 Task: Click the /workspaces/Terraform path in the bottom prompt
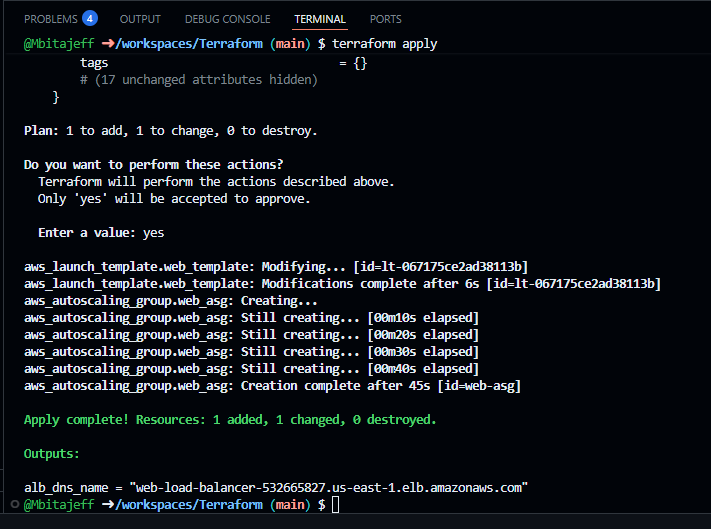point(189,505)
